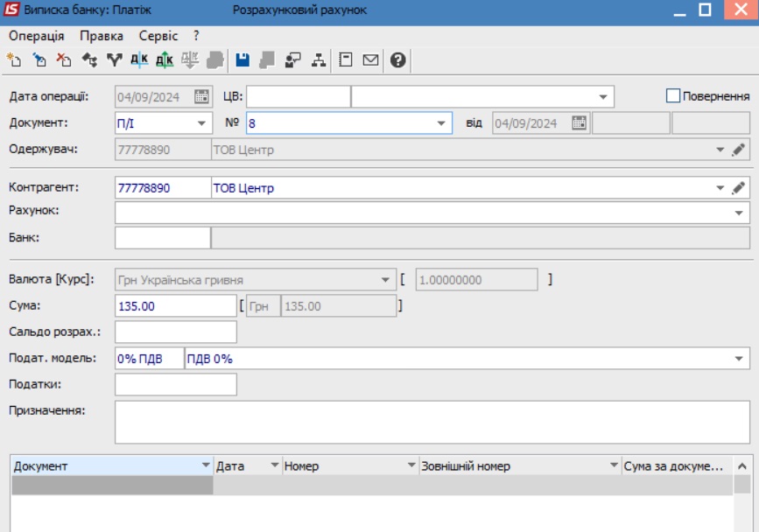Click the IS application logo icon
The width and height of the screenshot is (759, 532).
(11, 10)
